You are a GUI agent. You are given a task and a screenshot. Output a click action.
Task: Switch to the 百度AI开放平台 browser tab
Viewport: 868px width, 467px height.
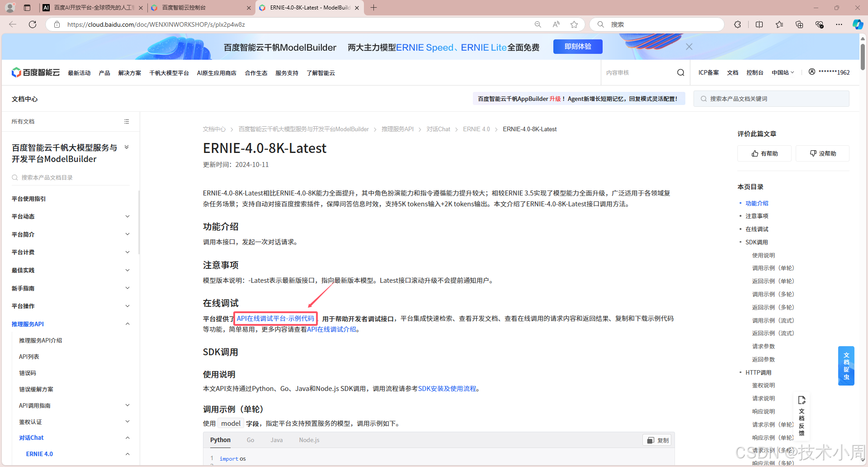pos(93,8)
